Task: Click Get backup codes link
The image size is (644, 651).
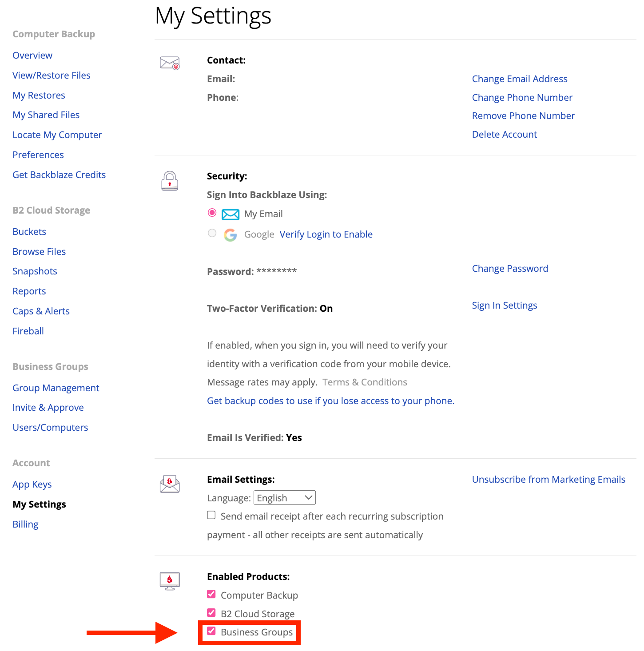Action: [330, 401]
